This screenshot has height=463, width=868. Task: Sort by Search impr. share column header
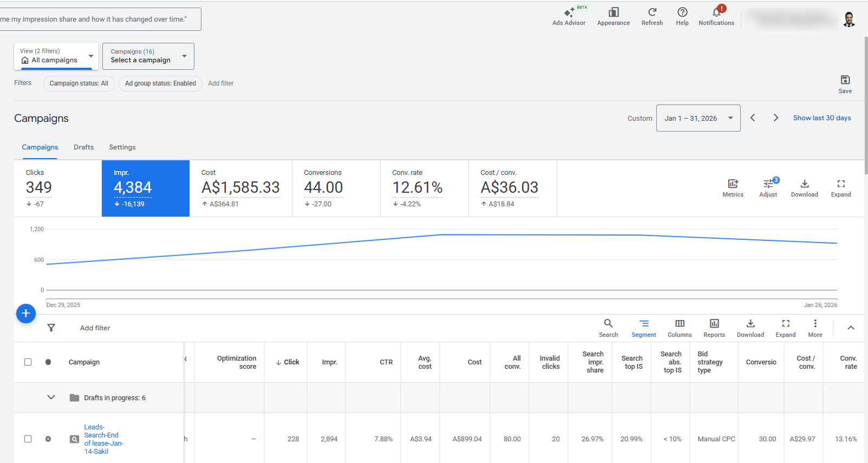593,362
